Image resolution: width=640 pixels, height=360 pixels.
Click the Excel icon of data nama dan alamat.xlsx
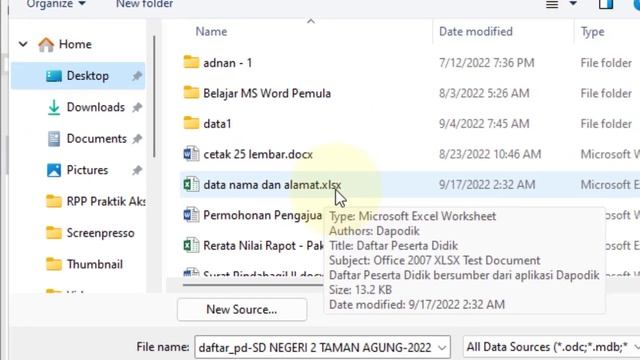[191, 184]
